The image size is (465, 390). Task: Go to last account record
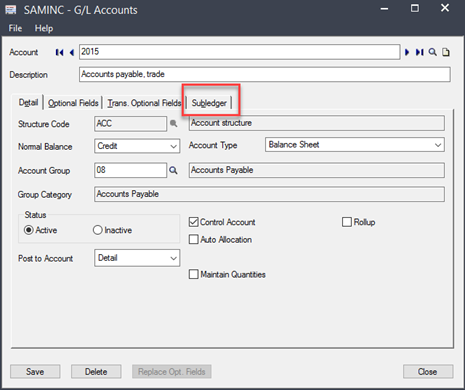coord(419,52)
